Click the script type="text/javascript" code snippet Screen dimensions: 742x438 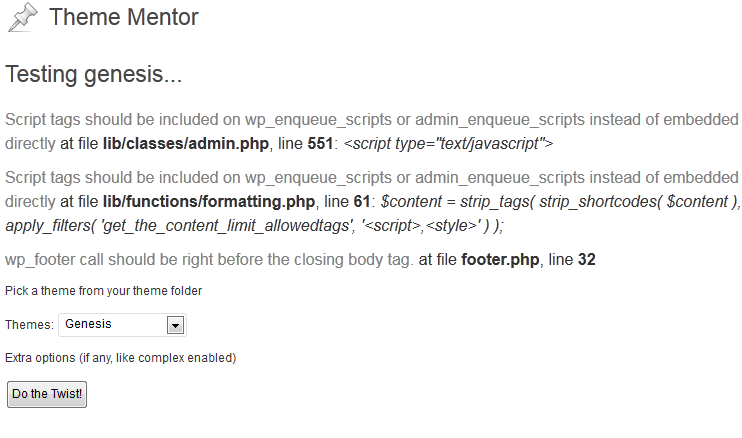click(x=448, y=143)
